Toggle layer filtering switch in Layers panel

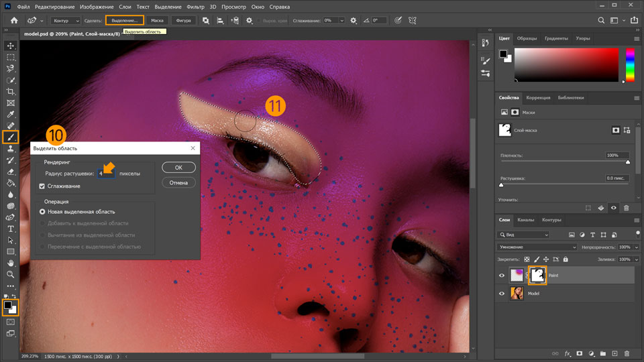637,234
